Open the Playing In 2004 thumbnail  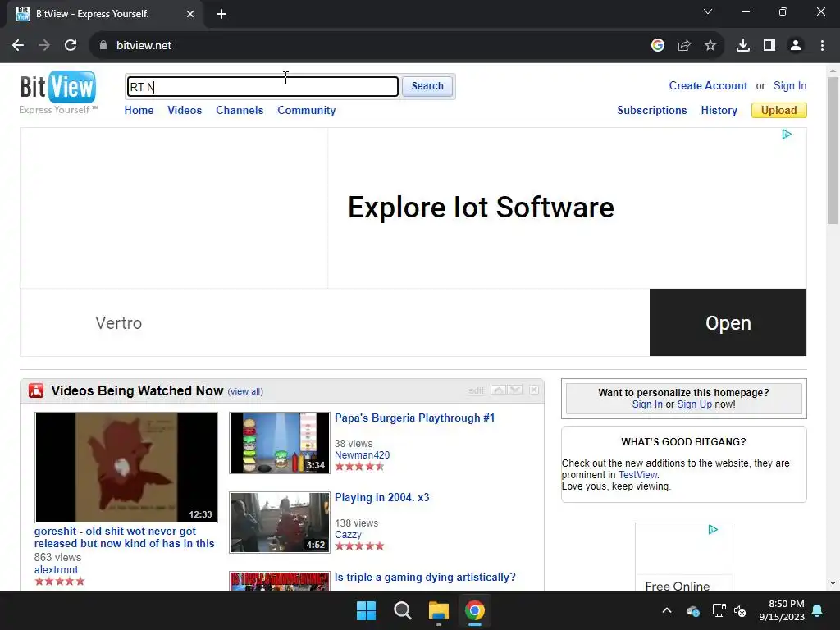(x=280, y=523)
